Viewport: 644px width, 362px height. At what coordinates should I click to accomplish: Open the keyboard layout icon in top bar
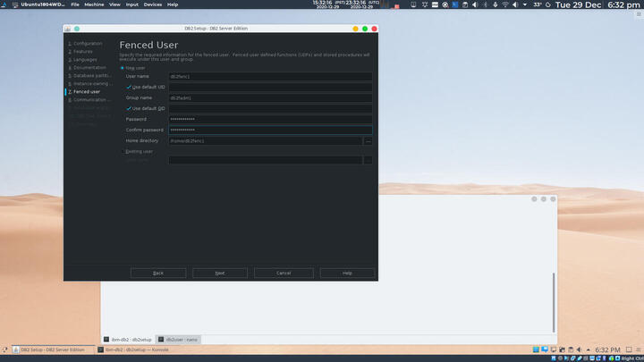click(435, 4)
